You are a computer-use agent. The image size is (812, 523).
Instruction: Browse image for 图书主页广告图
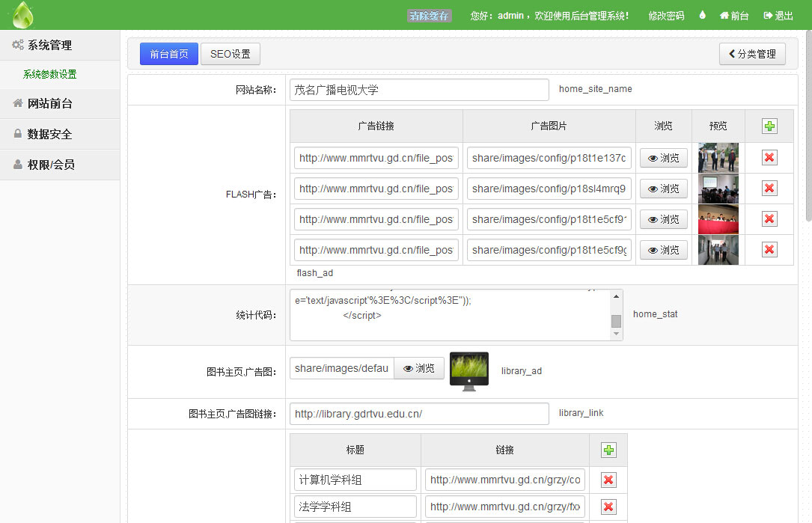[419, 368]
